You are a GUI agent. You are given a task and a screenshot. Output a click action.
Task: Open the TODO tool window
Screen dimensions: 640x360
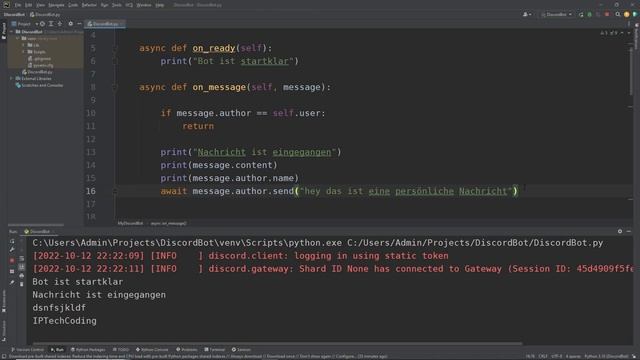(121, 350)
